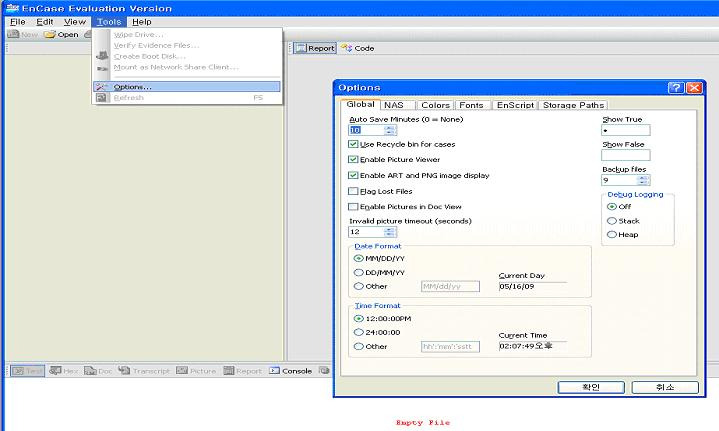Open the View menu
Viewport: 719px width, 431px height.
75,22
